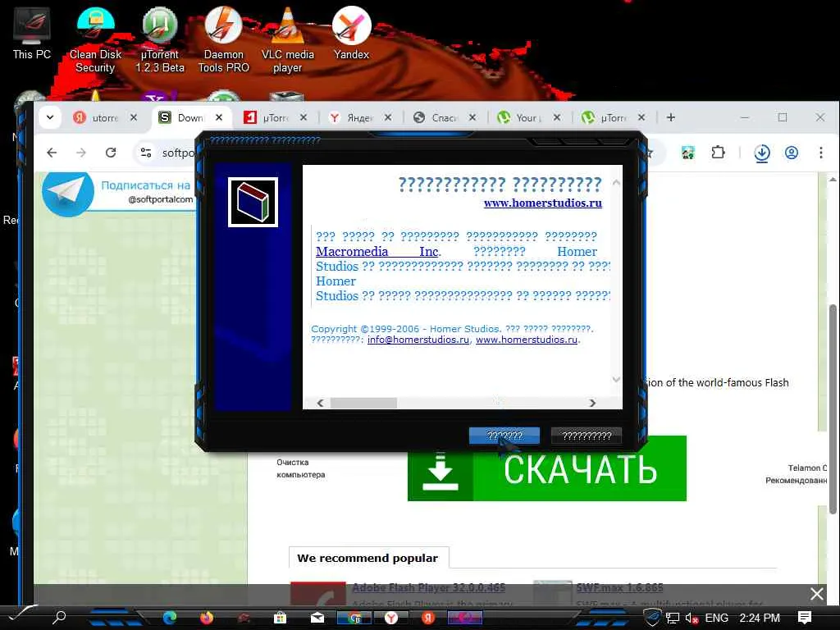Open www.homerstudios.ru header link
Screen dimensions: 840x630
(543, 203)
